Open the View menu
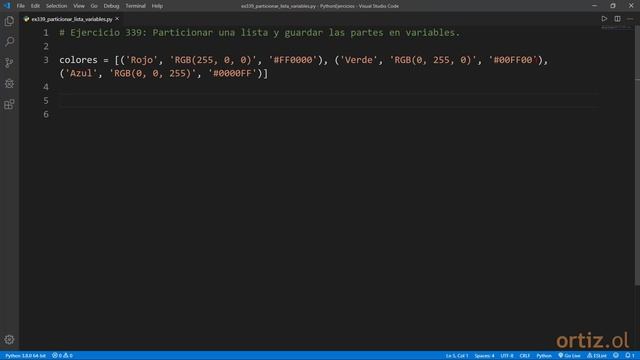This screenshot has height=360, width=640. (x=79, y=6)
